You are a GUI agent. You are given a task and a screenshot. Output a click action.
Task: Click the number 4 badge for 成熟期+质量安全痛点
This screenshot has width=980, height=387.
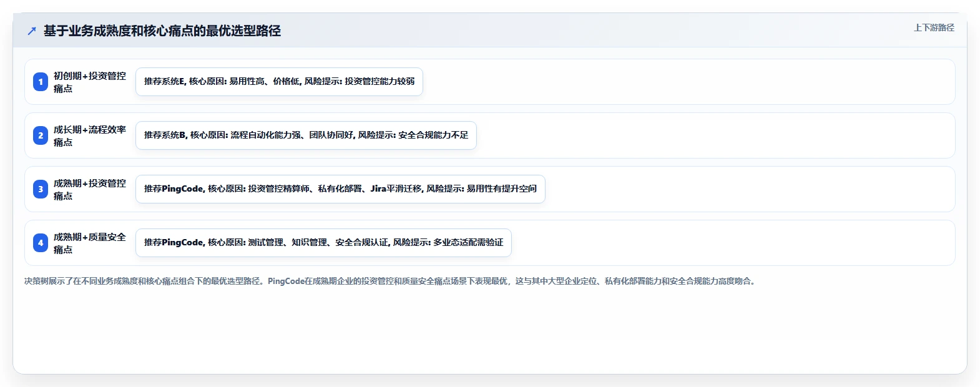(x=41, y=243)
